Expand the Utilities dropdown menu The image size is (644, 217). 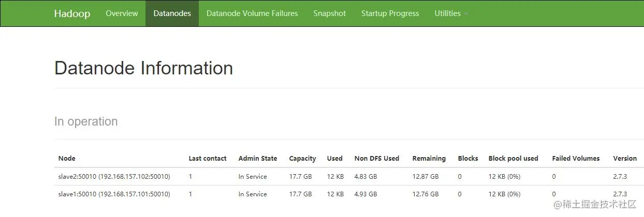click(x=450, y=13)
